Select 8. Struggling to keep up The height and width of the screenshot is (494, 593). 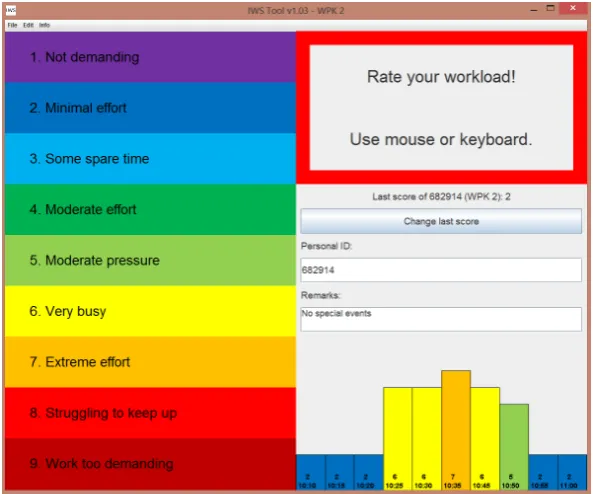(150, 413)
